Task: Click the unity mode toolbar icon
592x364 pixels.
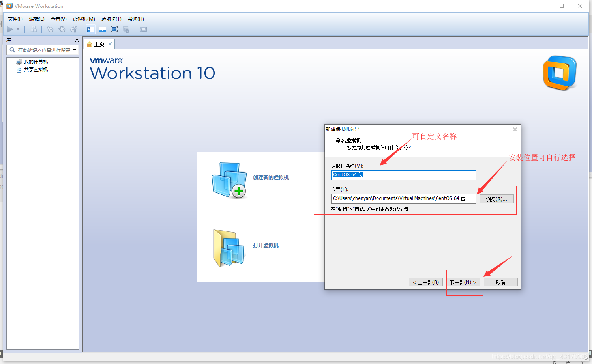Action: (x=126, y=29)
